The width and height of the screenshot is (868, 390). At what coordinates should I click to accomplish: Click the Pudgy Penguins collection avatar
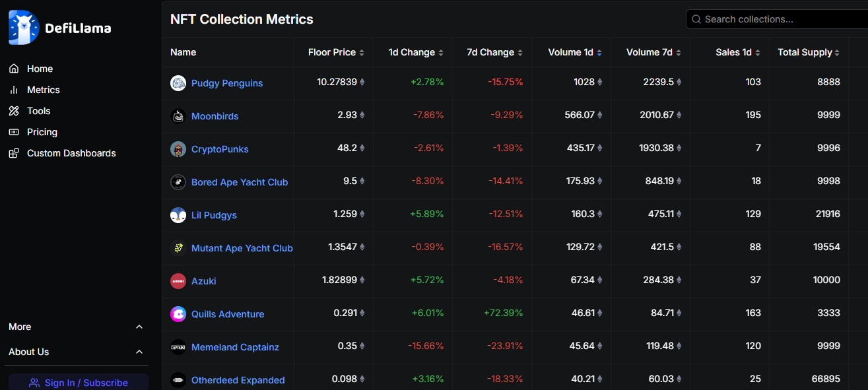pos(178,83)
